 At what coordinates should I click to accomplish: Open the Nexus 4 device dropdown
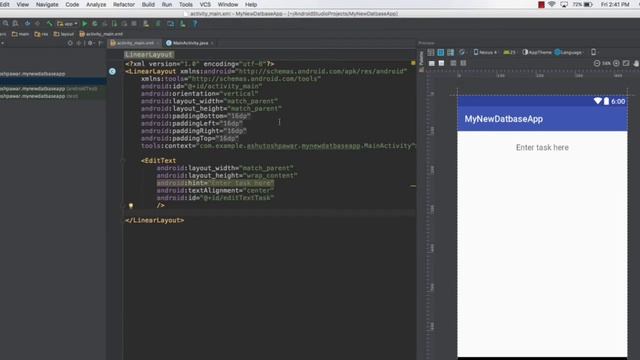click(485, 52)
